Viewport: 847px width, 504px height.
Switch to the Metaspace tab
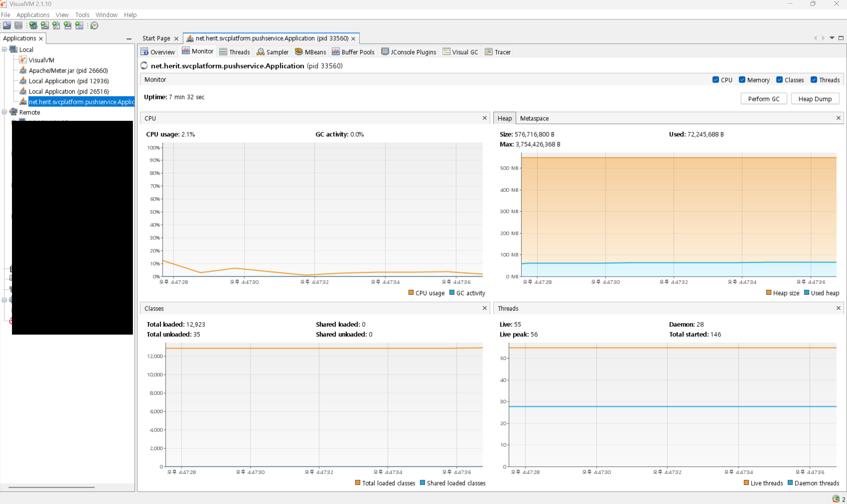534,118
